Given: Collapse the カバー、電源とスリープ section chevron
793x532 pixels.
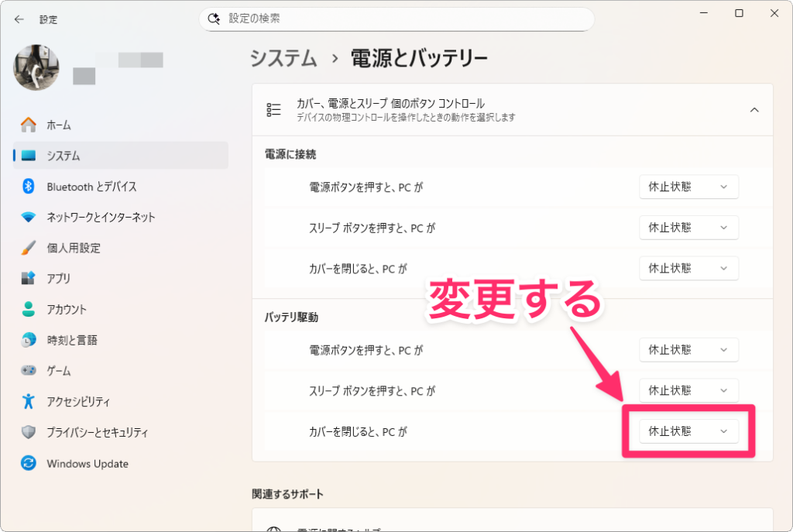Looking at the screenshot, I should point(754,110).
